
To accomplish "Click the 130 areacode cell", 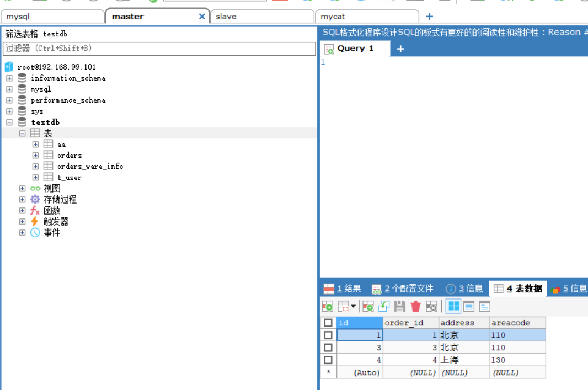I will pos(517,360).
